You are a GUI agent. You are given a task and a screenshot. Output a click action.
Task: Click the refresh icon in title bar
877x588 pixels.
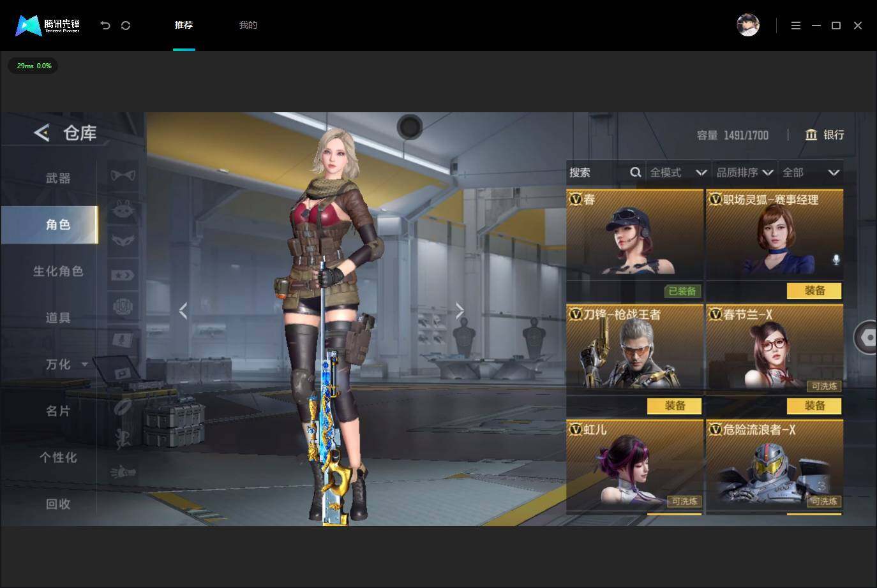126,26
